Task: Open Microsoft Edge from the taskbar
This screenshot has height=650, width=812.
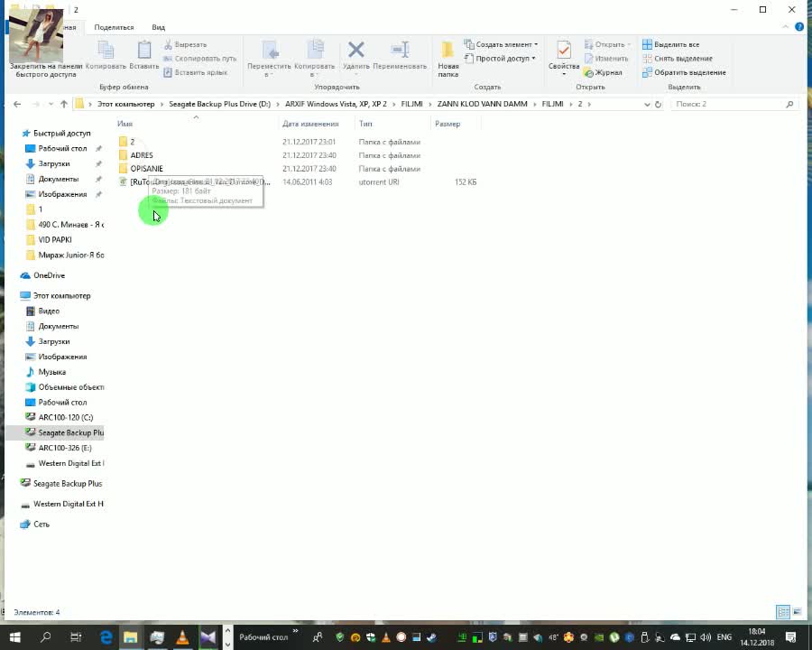Action: point(105,637)
